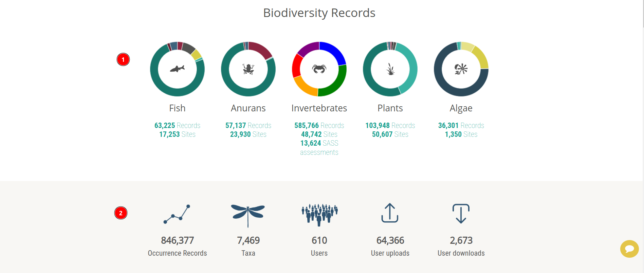Open the yellow chat bubble widget
This screenshot has width=644, height=273.
pos(629,249)
